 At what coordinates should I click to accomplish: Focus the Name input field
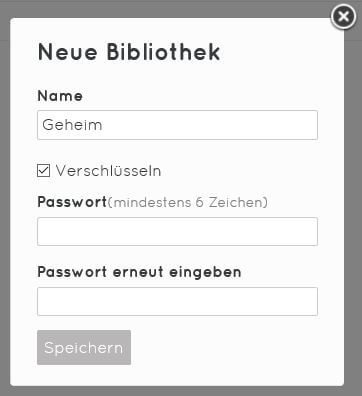pyautogui.click(x=177, y=125)
